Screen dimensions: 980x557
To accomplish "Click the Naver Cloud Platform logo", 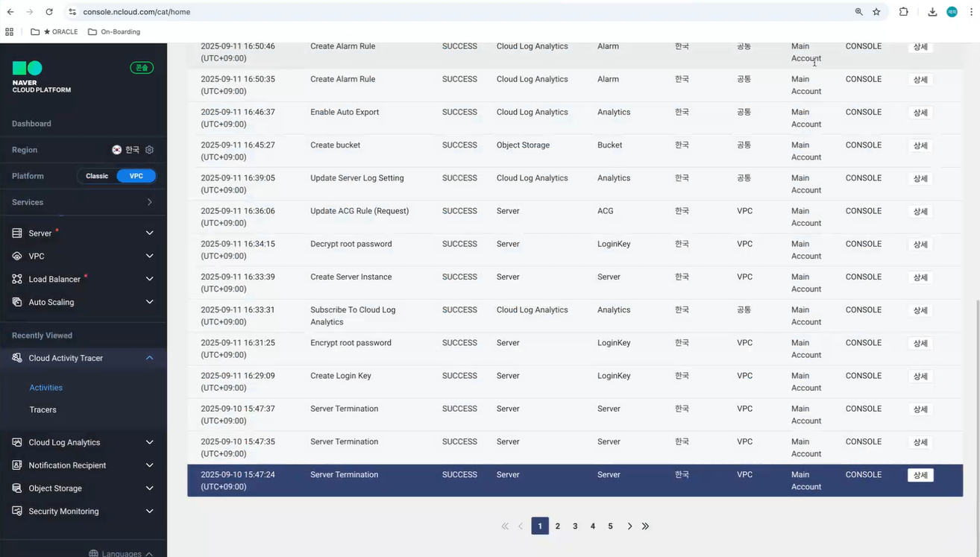I will [41, 77].
